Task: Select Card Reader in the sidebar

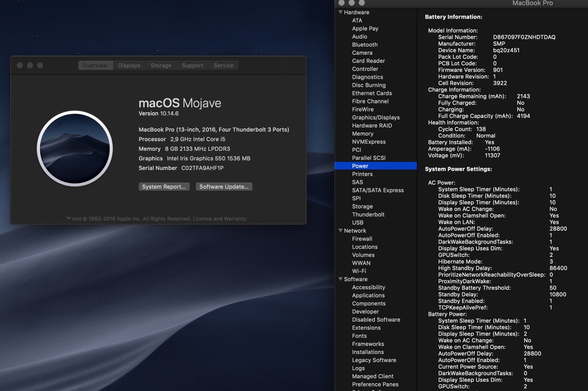Action: coord(368,61)
